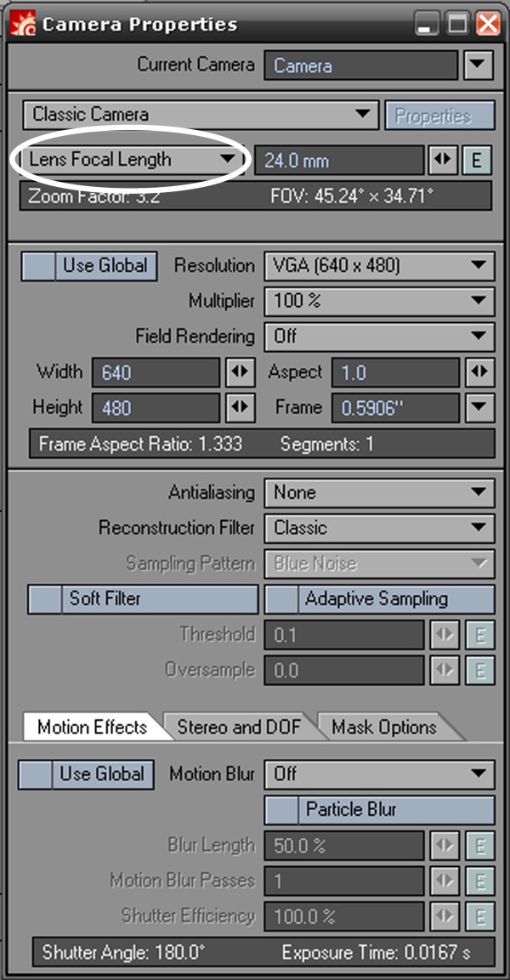Expand the Antialiasing dropdown
This screenshot has width=510, height=980.
tap(379, 492)
